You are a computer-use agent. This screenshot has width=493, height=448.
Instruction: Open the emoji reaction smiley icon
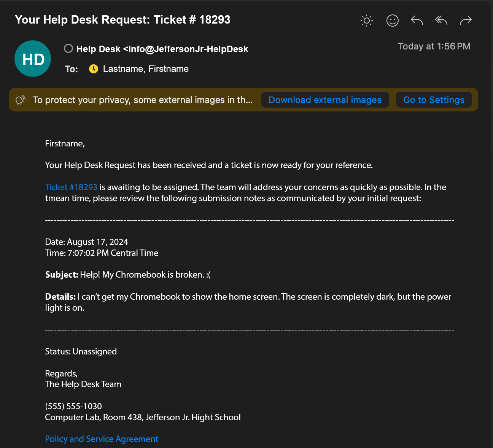tap(392, 20)
